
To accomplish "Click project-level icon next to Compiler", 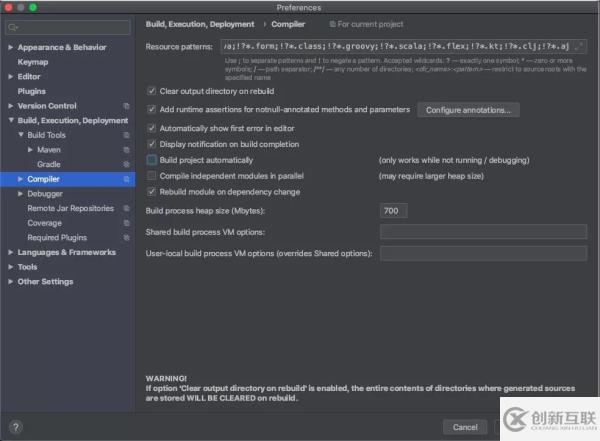I will (126, 179).
